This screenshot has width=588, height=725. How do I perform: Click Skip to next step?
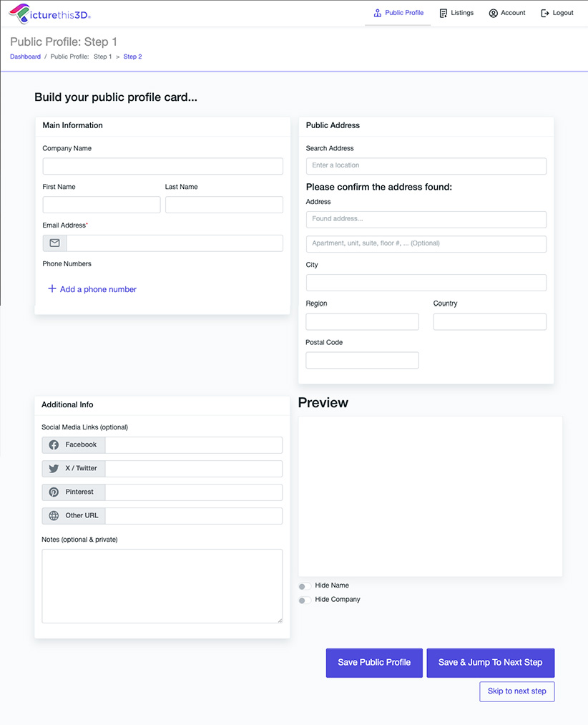coord(516,691)
